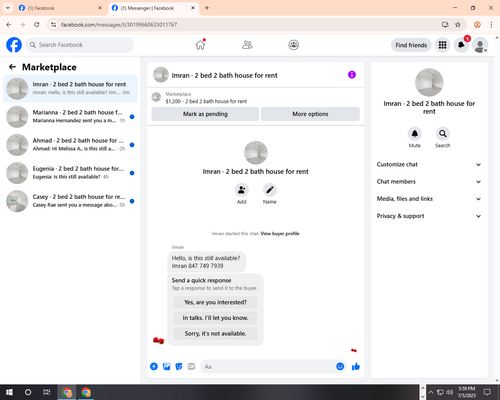Reload the page in the browser
This screenshot has height=400, width=500.
[x=37, y=25]
